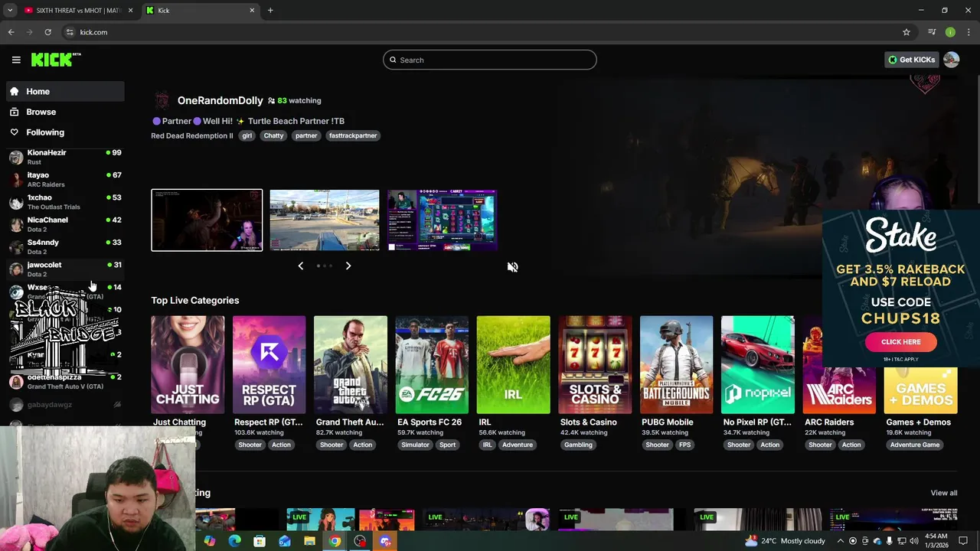Click the Simulator tag under EA Sports FC 26
Image resolution: width=980 pixels, height=551 pixels.
point(415,445)
